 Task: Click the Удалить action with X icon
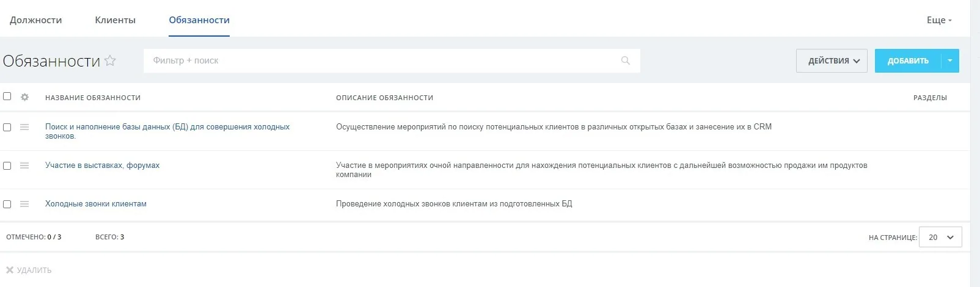[x=29, y=270]
